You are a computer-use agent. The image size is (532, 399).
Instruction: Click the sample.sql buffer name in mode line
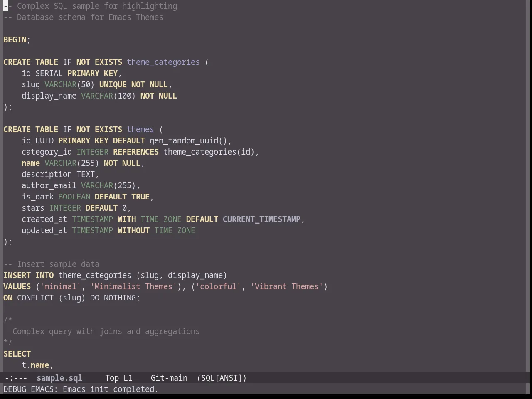pyautogui.click(x=59, y=378)
